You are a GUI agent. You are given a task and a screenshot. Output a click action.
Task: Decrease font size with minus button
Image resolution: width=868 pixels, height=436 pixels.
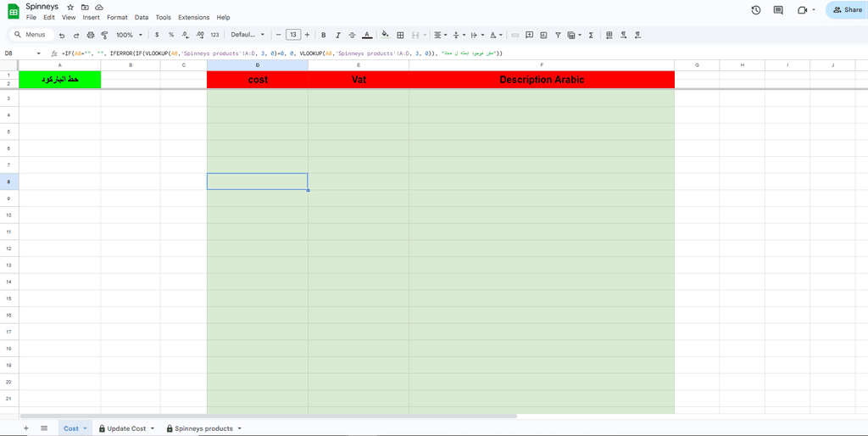point(278,35)
